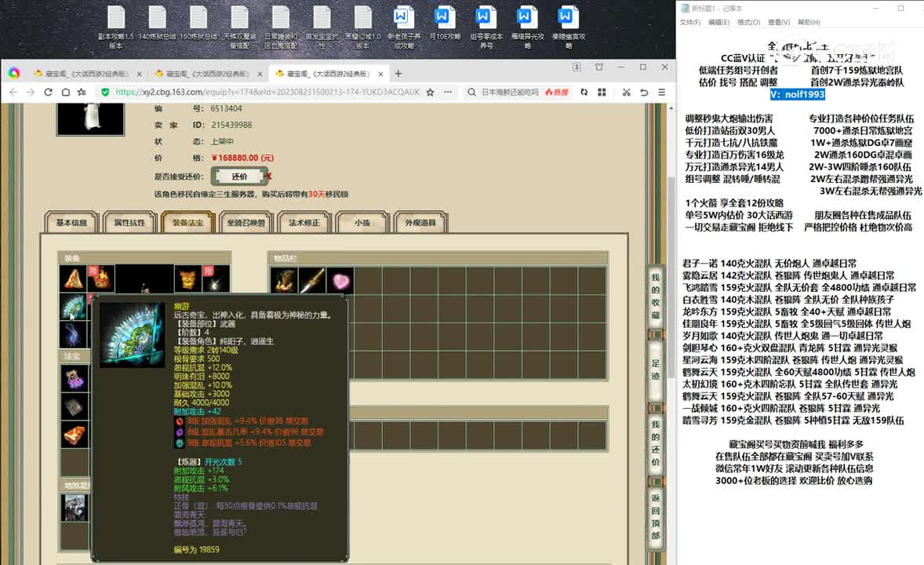Image resolution: width=924 pixels, height=565 pixels.
Task: Switch to the 法术修正 tab
Action: (x=304, y=222)
